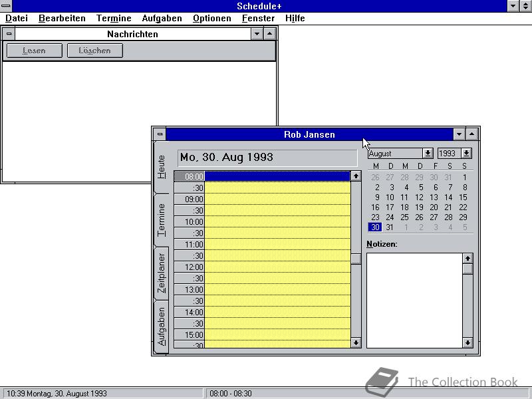Screen dimensions: 532x399
Task: Open Rob Jansen window control menu
Action: coord(160,134)
